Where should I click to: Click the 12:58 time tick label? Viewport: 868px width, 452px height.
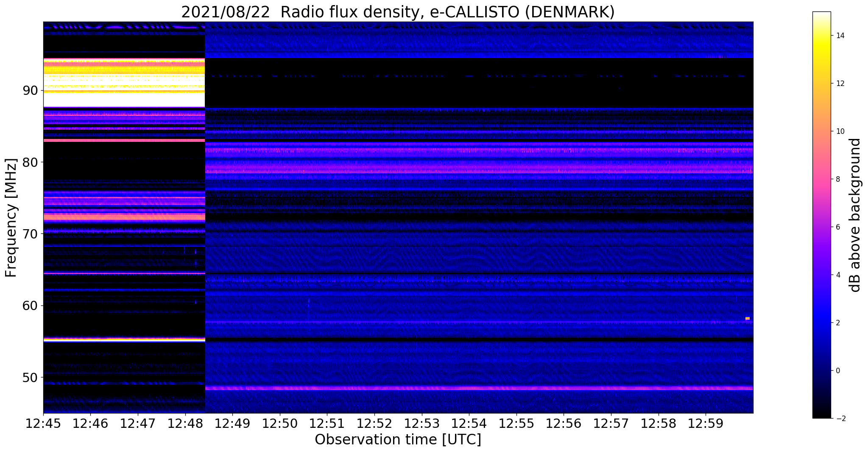coord(658,423)
